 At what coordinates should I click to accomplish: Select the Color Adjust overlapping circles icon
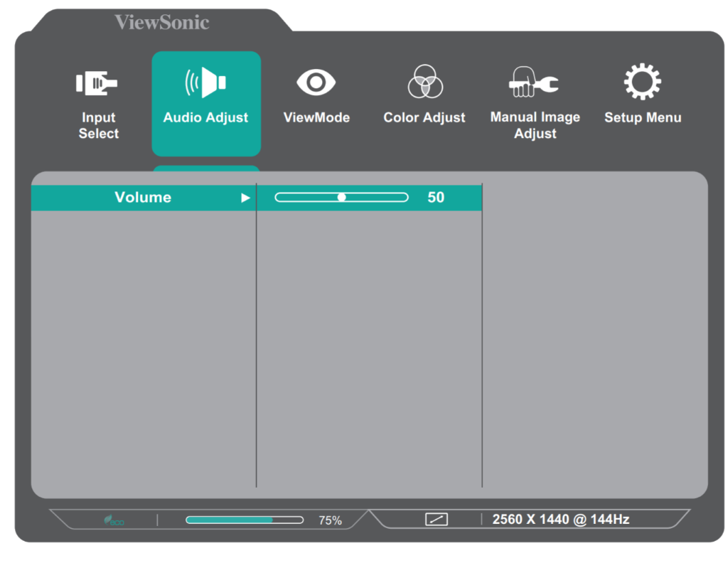coord(424,80)
